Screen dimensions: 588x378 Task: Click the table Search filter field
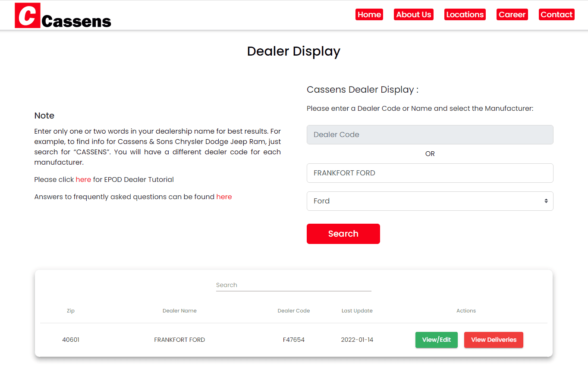[x=293, y=285]
